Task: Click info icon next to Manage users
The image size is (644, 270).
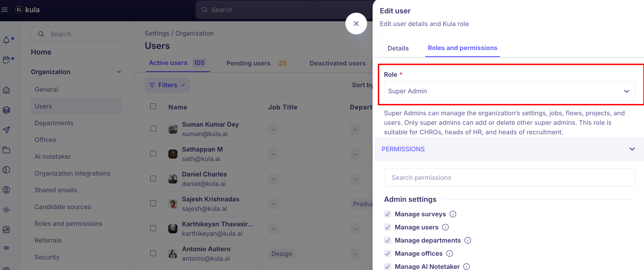Action: click(x=445, y=227)
